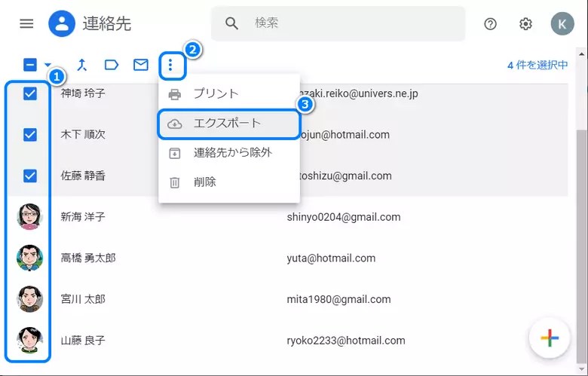Screen dimensions: 588x376
Task: Expand the selection dropdown arrow
Action: 47,65
